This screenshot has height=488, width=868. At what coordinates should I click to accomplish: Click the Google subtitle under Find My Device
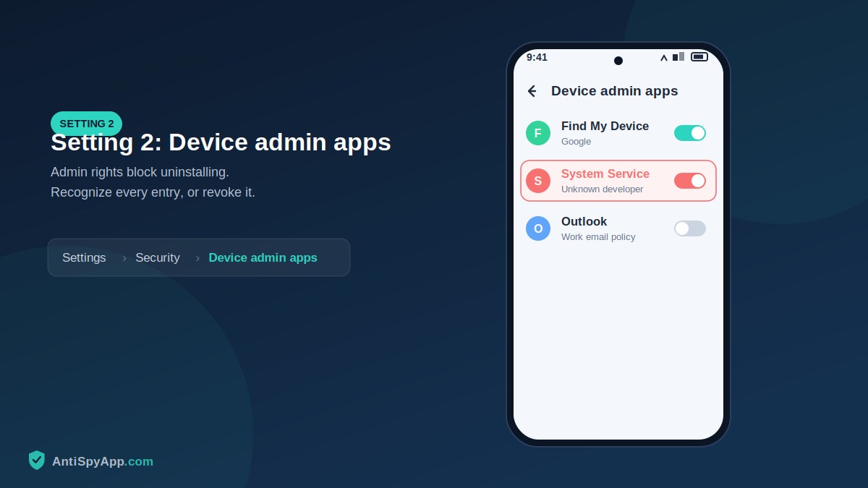(x=576, y=142)
